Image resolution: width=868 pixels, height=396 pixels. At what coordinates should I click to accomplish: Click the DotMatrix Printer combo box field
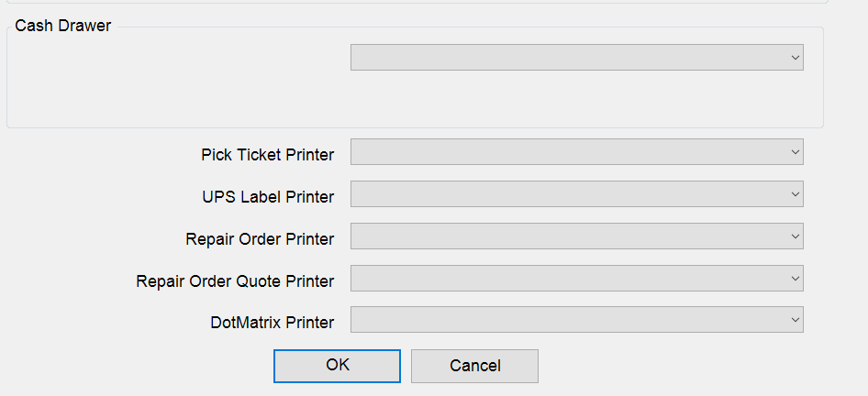(x=567, y=320)
